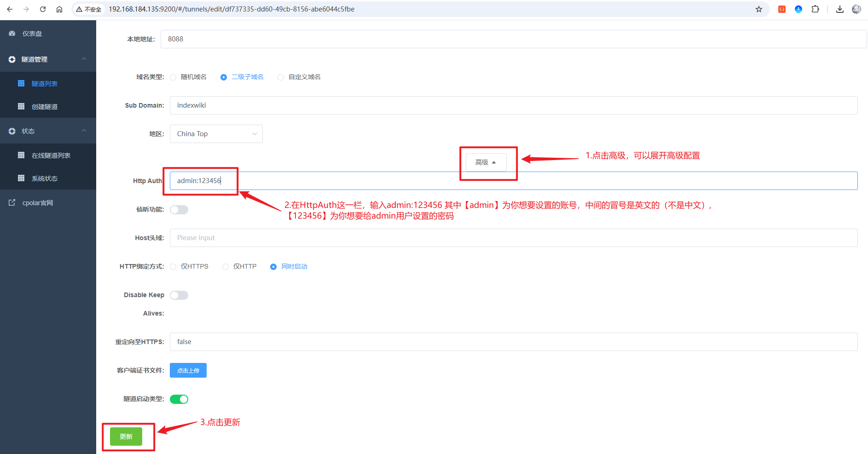Open the red extension icon in toolbar
Image resolution: width=868 pixels, height=454 pixels.
782,9
